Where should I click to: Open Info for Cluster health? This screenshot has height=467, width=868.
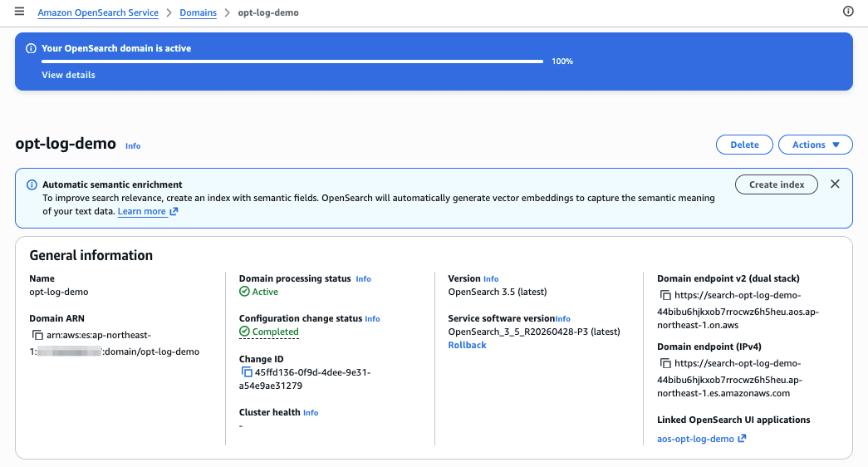coord(311,413)
